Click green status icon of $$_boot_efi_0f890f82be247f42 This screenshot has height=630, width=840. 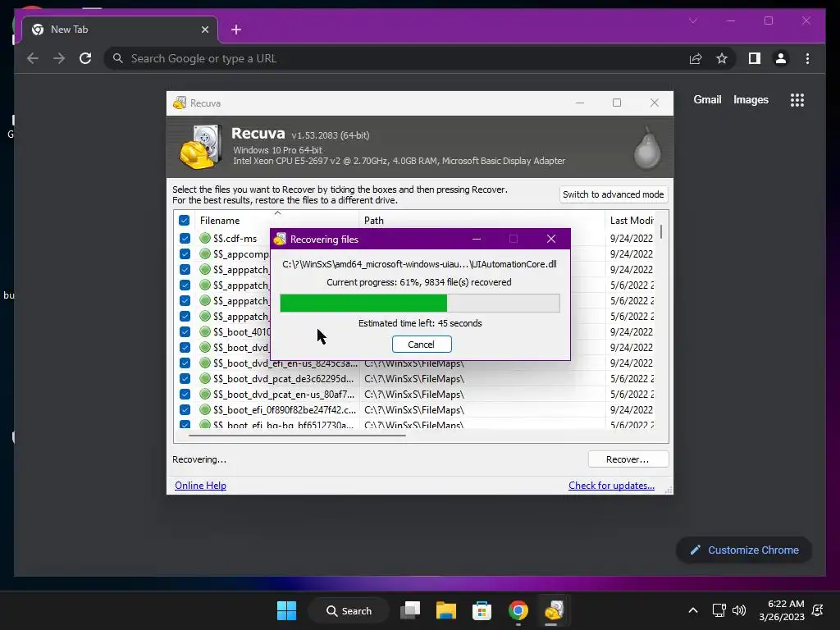[x=204, y=410]
